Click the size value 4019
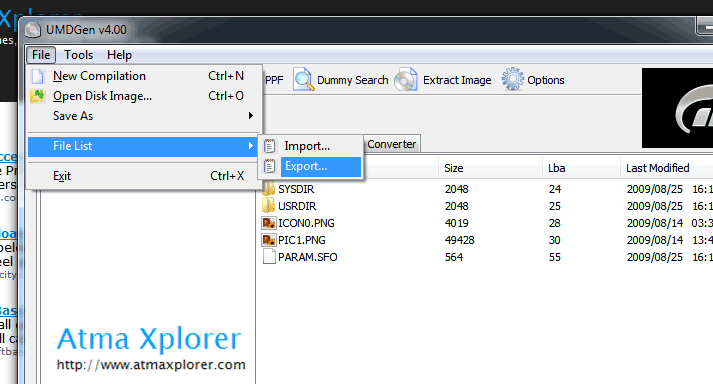Viewport: 713px width, 384px height. (x=457, y=223)
